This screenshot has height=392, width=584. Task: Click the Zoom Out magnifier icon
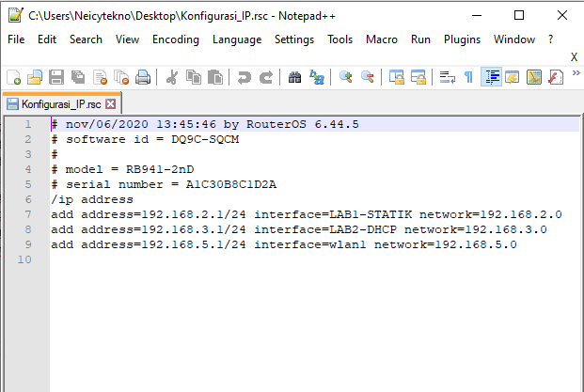[x=368, y=77]
